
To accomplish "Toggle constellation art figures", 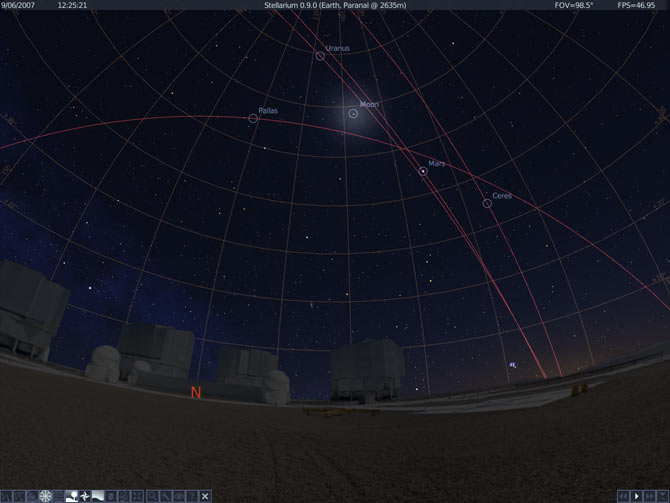I will [32, 496].
